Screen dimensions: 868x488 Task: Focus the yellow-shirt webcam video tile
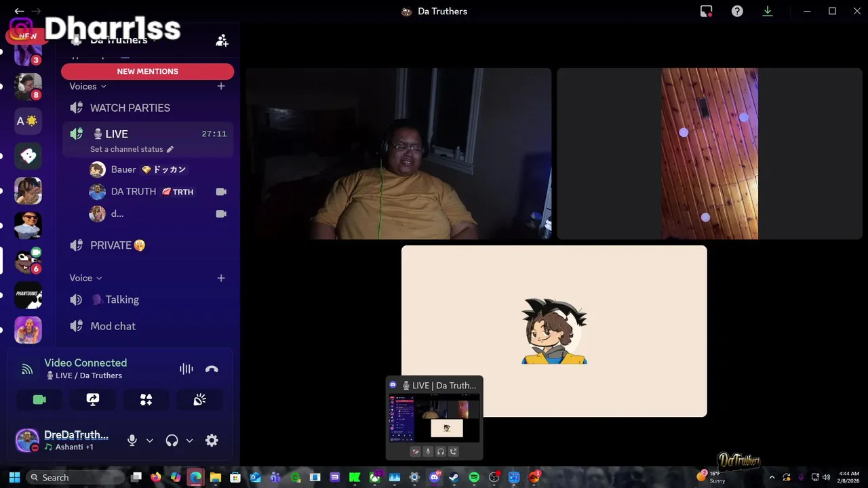tap(398, 153)
